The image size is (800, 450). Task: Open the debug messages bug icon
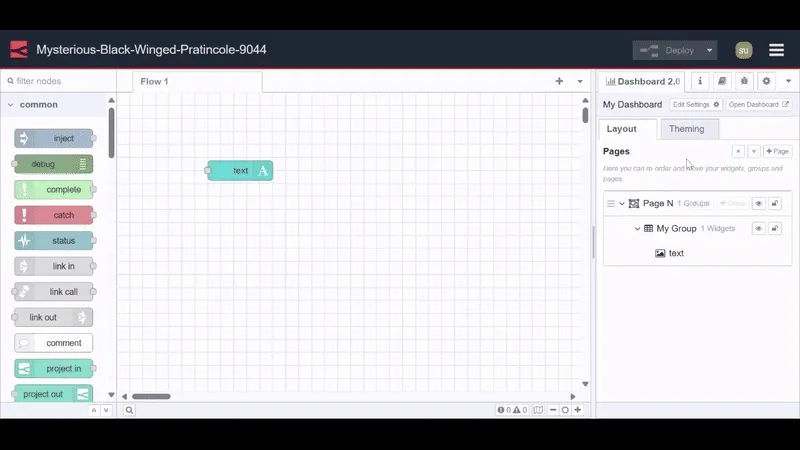744,81
